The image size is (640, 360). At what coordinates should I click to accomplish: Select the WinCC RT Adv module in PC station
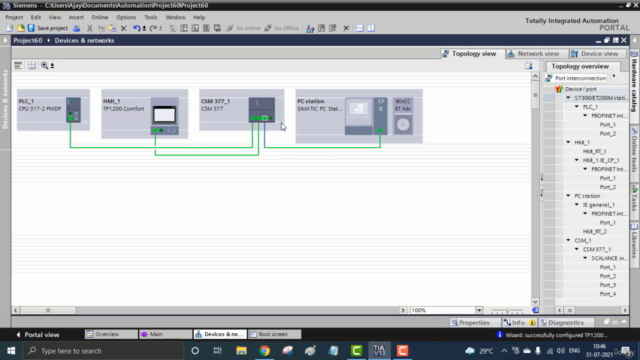pos(403,116)
